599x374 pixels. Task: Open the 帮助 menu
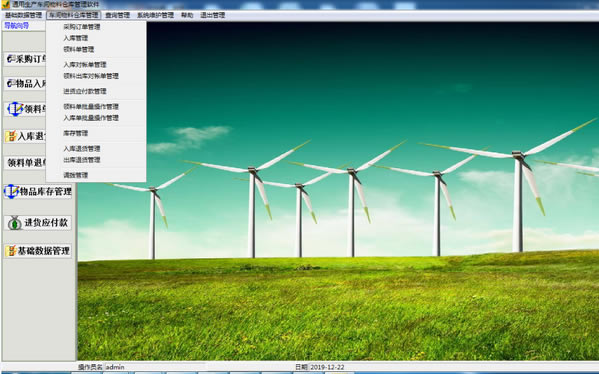(187, 15)
